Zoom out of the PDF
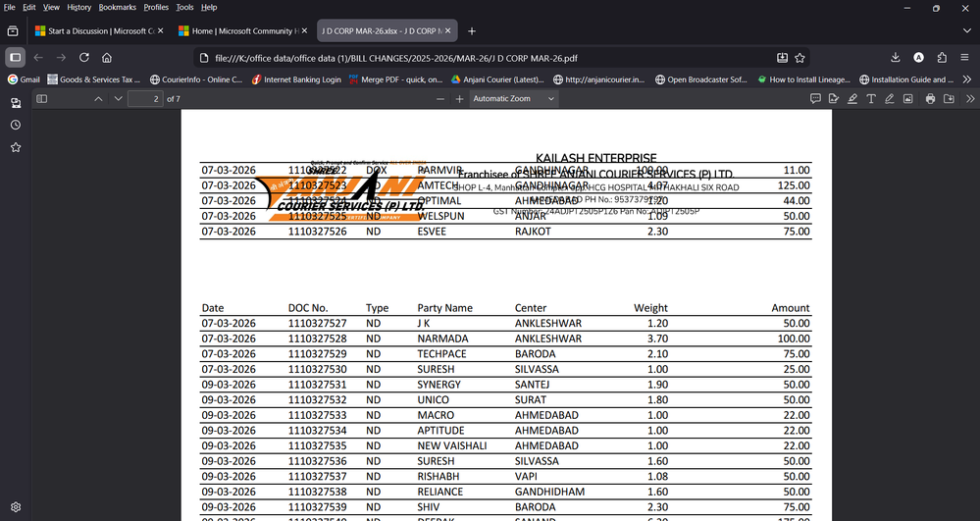 (x=440, y=99)
